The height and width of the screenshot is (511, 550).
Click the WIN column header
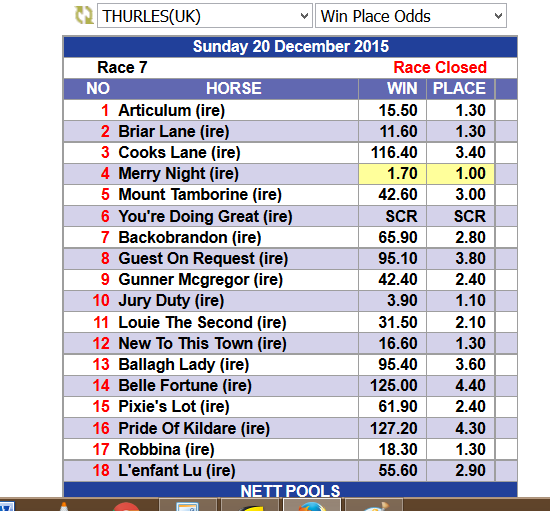point(402,89)
